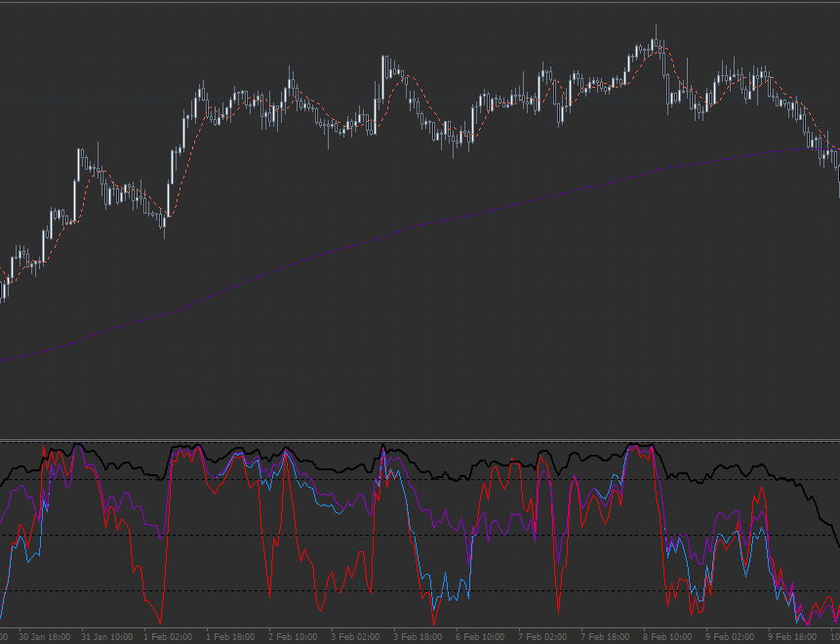The image size is (840, 644).
Task: Click the "8 Feb 10:00" time axis label
Action: click(x=667, y=637)
